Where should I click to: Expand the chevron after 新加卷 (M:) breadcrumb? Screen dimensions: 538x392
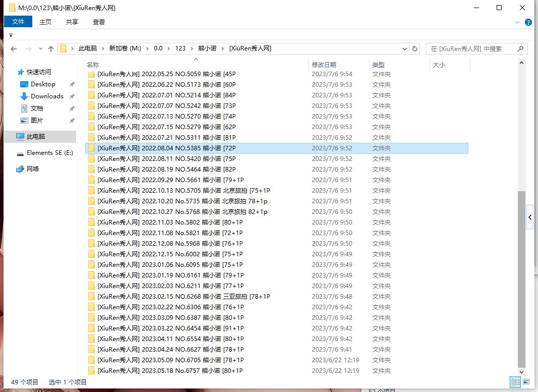147,49
